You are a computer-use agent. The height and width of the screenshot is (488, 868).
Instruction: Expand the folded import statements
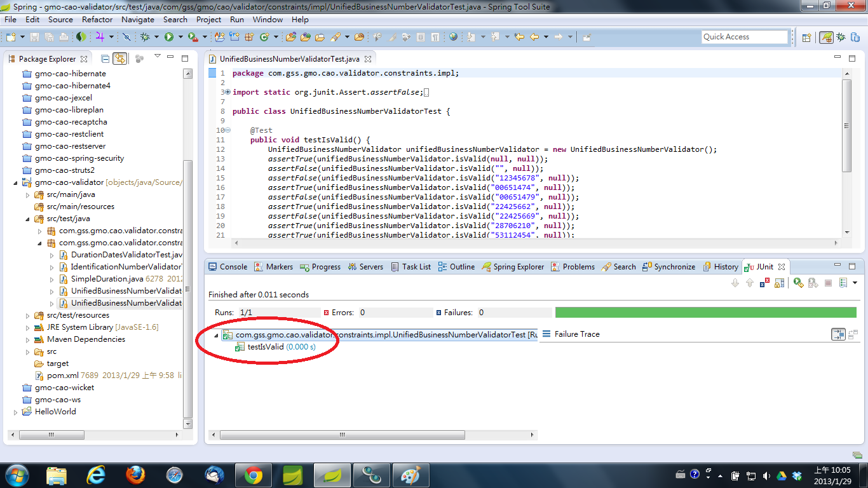[228, 92]
